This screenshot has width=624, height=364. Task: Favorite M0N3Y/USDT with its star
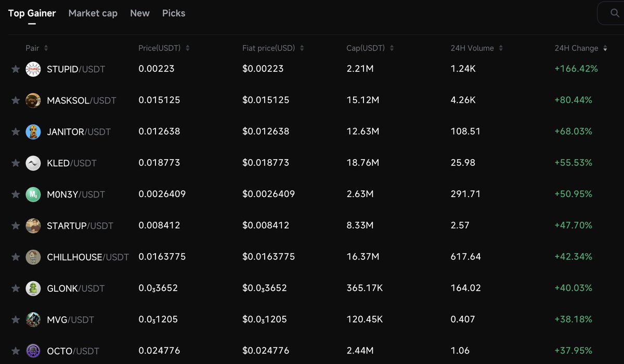(16, 194)
